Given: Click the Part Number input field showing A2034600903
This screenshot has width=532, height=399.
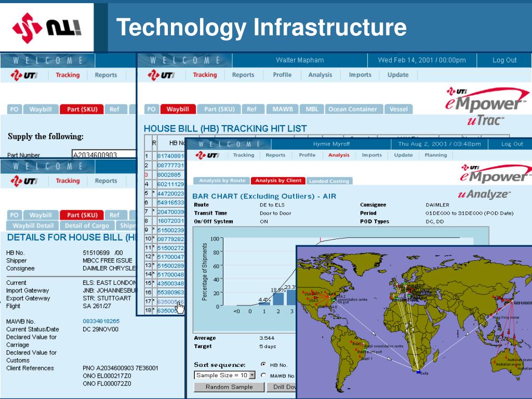Looking at the screenshot, I should 104,155.
